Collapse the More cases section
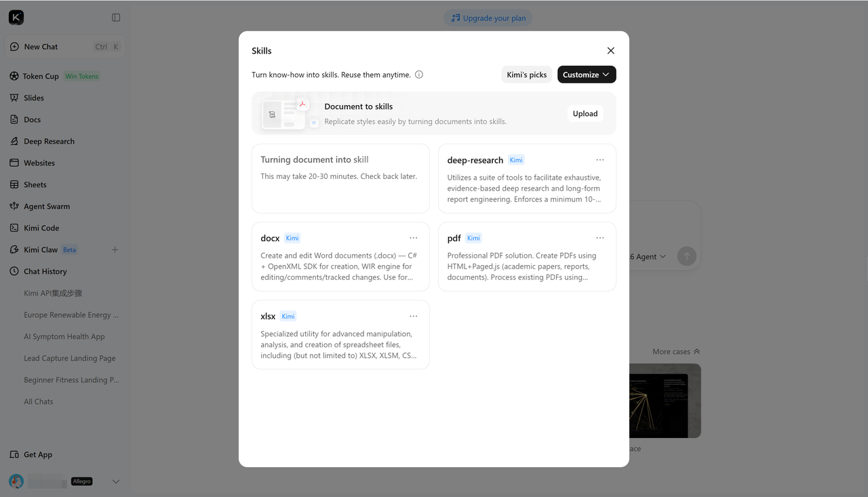868x497 pixels. tap(676, 352)
